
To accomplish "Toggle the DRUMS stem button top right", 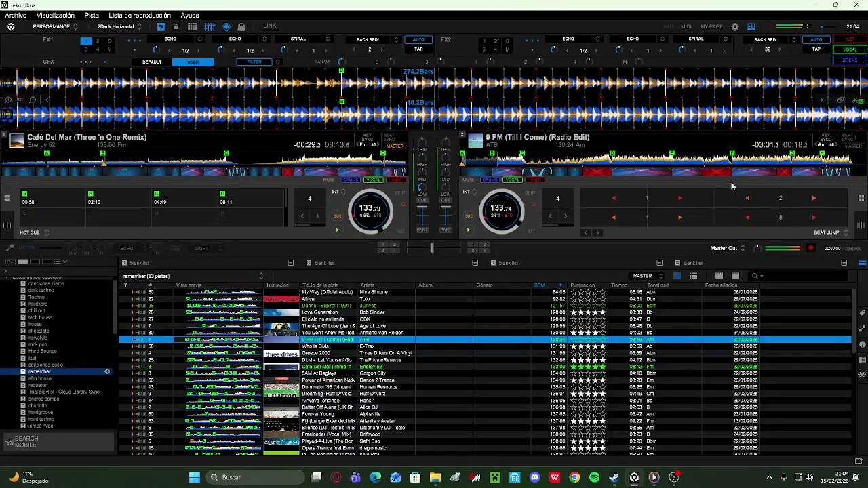I will [850, 60].
